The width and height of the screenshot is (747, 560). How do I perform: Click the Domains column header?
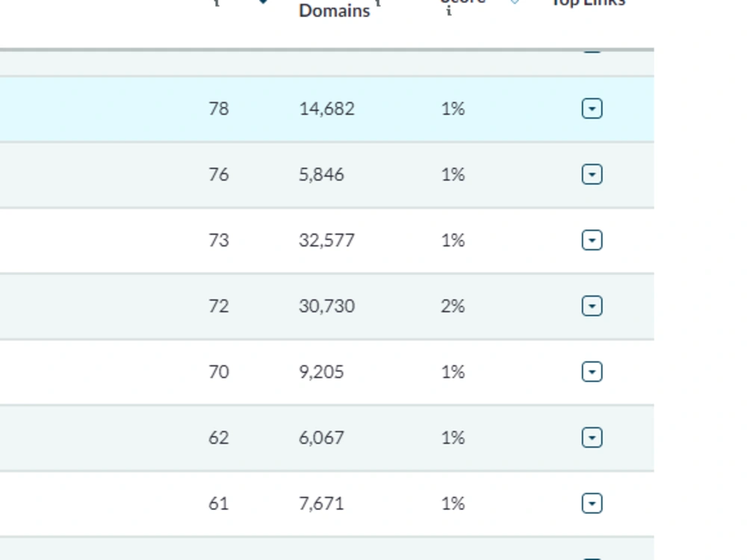(x=335, y=10)
